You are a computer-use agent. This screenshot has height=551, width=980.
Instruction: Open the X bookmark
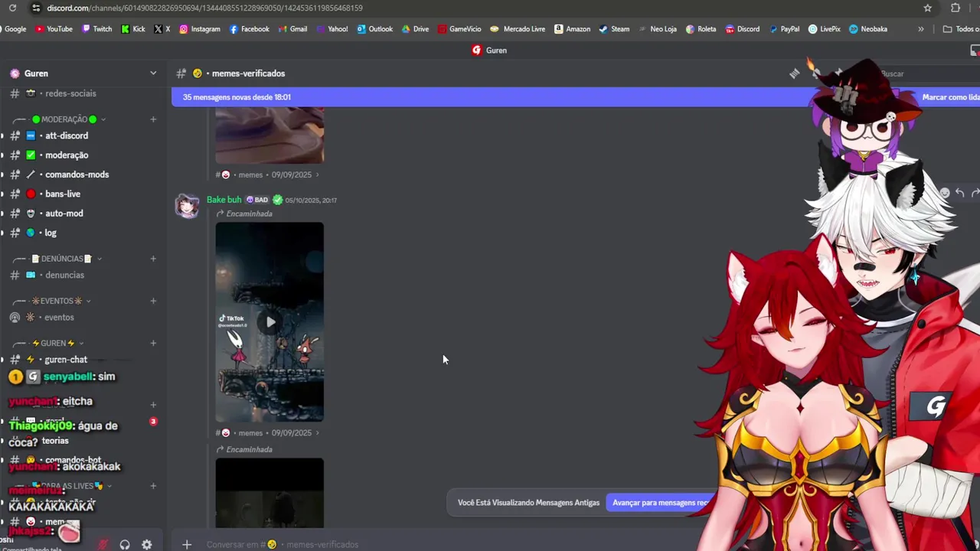[162, 29]
